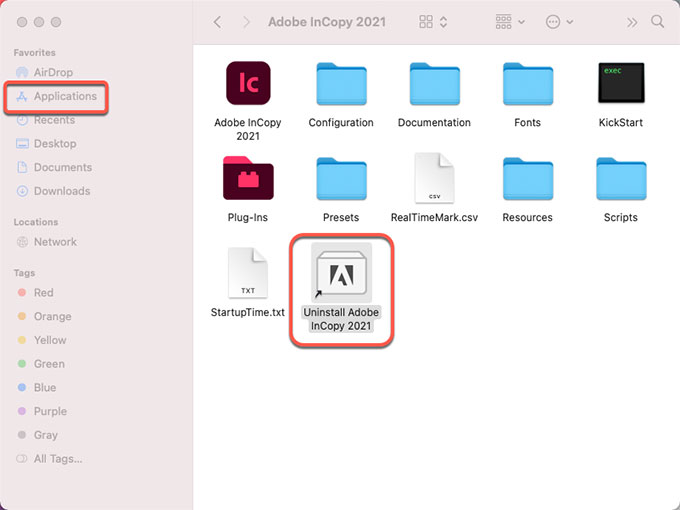The image size is (680, 510).
Task: Open the Presets folder
Action: pyautogui.click(x=341, y=179)
